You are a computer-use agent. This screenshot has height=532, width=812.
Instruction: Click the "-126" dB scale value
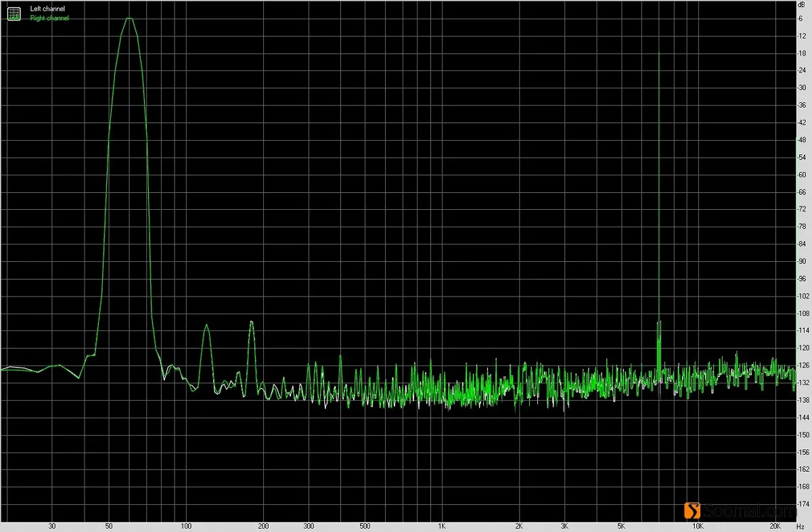point(803,365)
